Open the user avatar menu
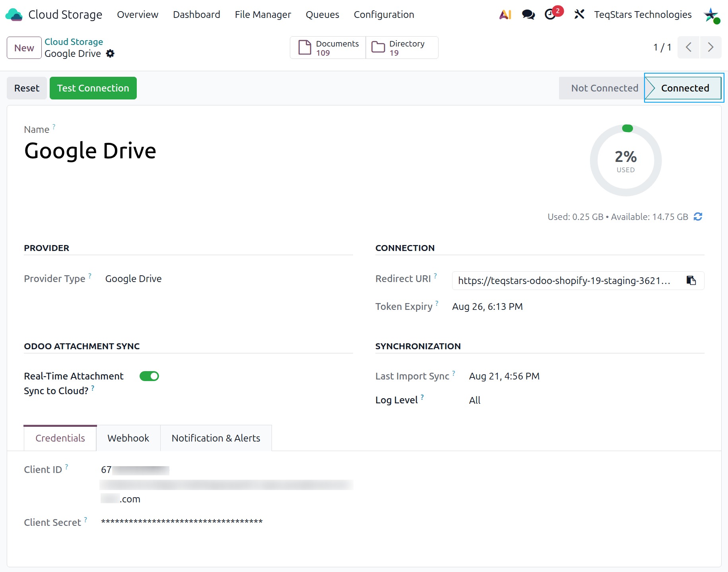This screenshot has width=728, height=572. (712, 16)
